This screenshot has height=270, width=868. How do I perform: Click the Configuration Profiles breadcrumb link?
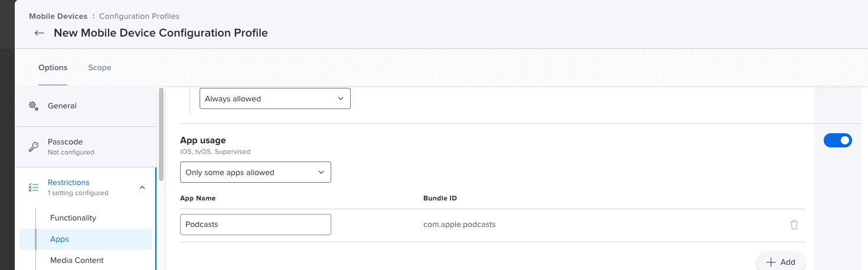139,16
